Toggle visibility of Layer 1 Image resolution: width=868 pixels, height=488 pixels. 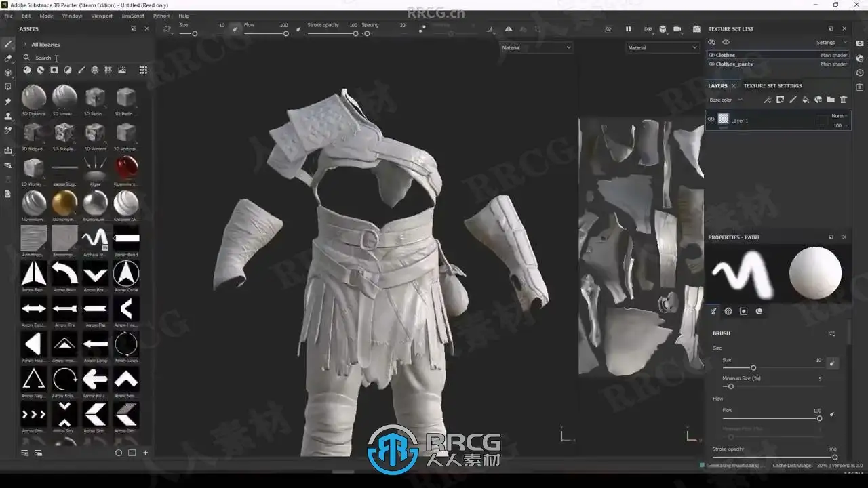point(711,119)
